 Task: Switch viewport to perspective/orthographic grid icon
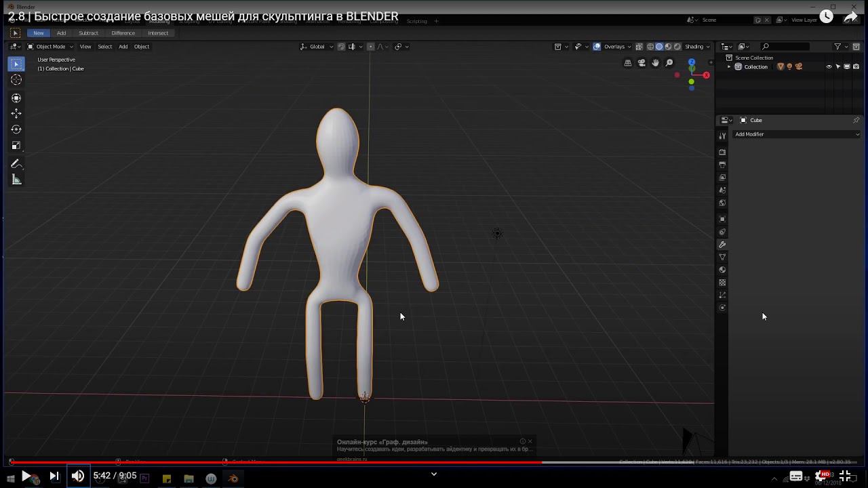(628, 63)
